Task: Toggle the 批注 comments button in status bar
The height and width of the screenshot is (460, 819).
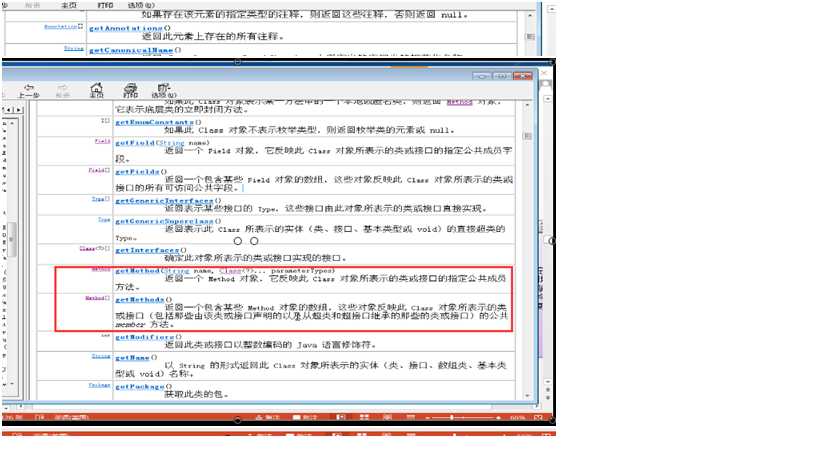Action: coord(306,417)
